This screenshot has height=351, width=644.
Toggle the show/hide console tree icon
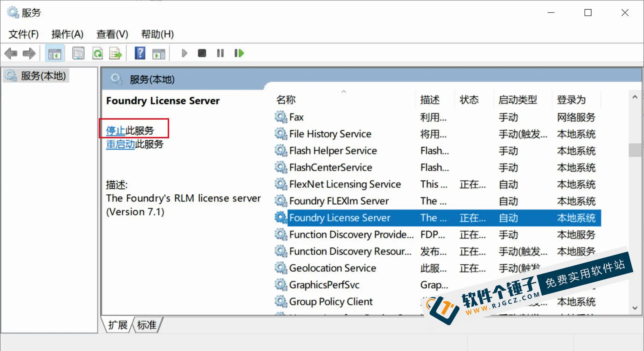(55, 53)
